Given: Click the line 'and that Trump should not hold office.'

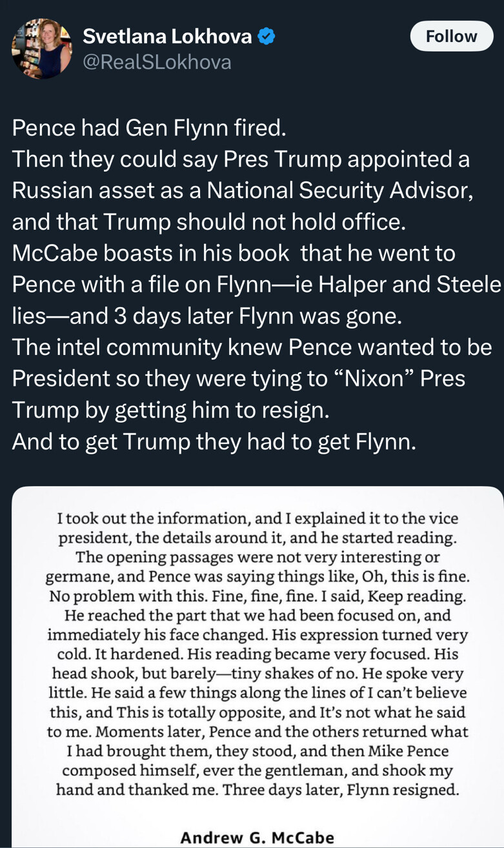Looking at the screenshot, I should click(x=209, y=223).
